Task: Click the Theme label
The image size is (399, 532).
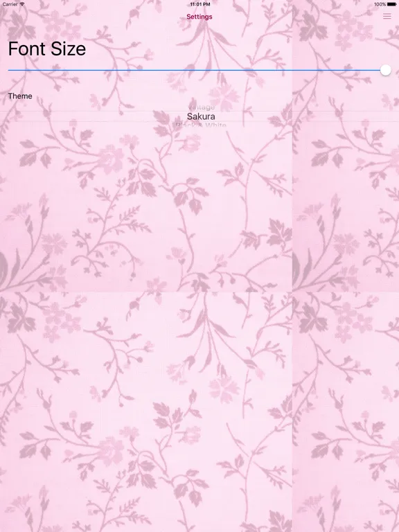Action: [x=20, y=96]
